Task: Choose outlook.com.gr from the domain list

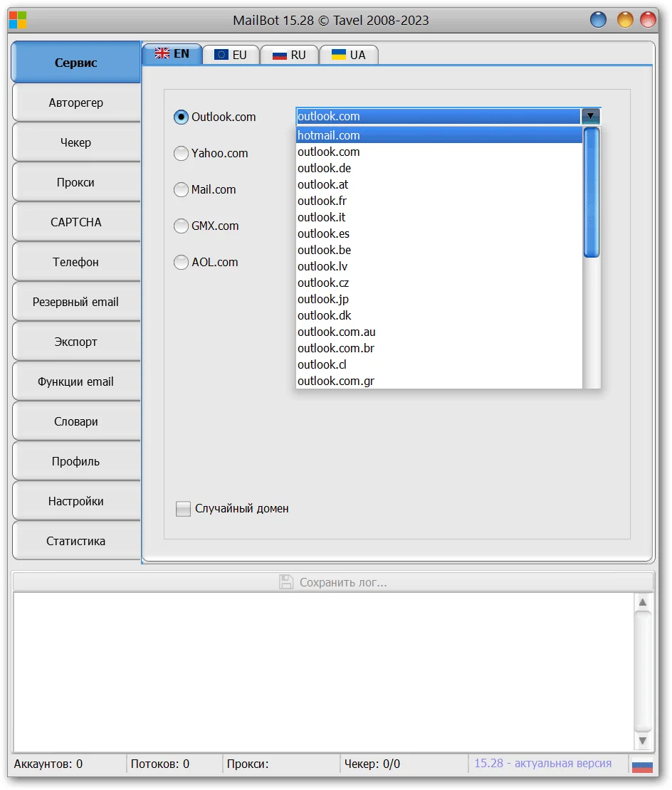Action: coord(439,381)
